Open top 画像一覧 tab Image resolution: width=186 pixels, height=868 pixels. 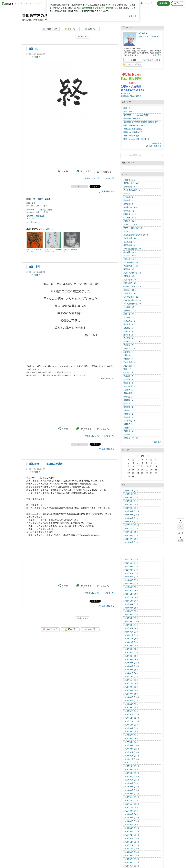click(90, 29)
